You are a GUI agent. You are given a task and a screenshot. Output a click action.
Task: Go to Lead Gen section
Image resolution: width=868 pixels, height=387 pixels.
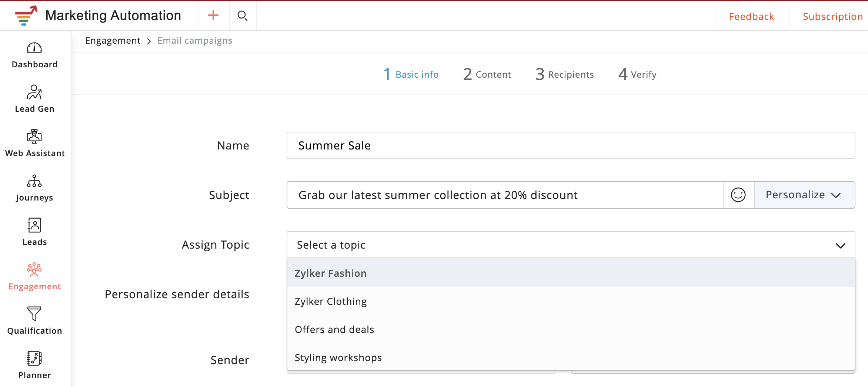(x=34, y=99)
